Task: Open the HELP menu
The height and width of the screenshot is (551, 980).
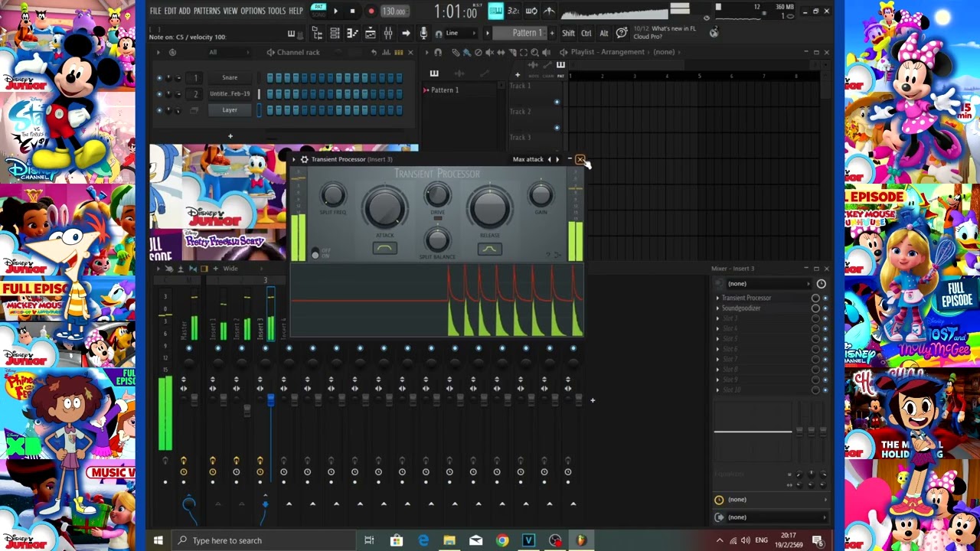Action: tap(296, 11)
